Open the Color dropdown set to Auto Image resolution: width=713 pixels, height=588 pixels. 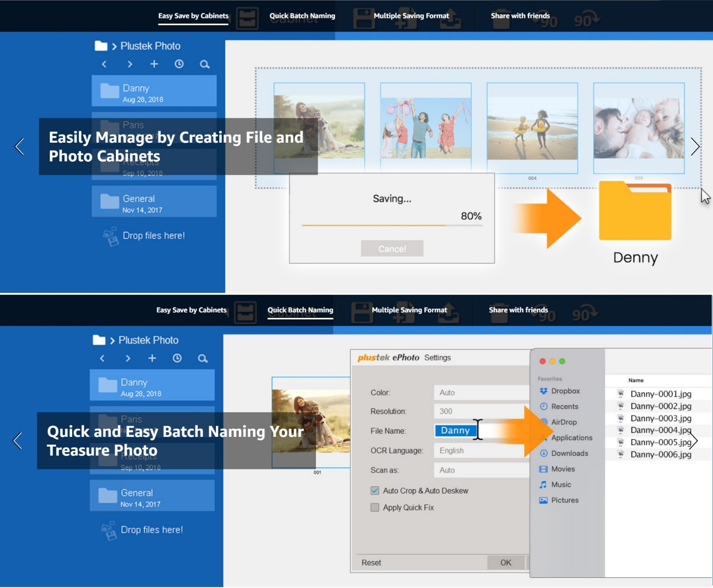pyautogui.click(x=482, y=393)
